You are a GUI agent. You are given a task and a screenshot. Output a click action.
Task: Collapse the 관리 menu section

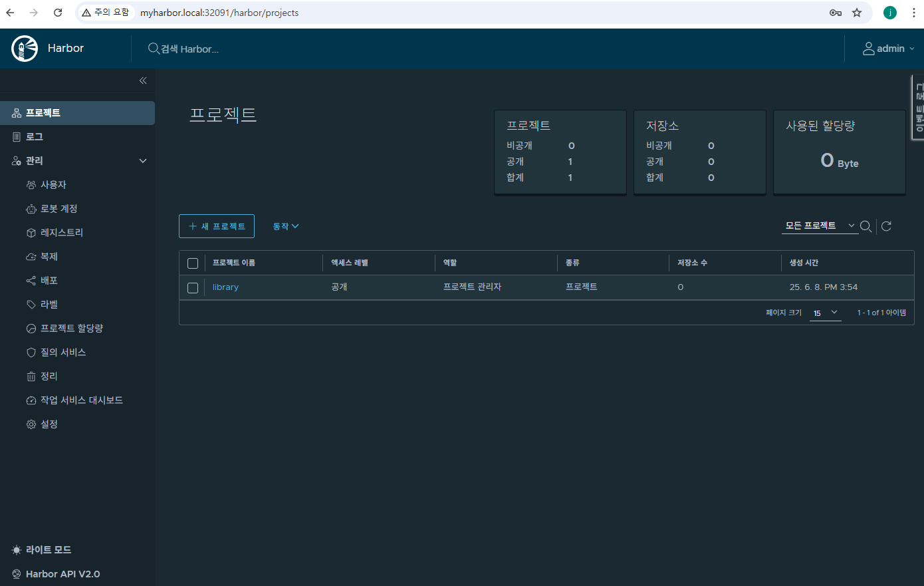79,160
